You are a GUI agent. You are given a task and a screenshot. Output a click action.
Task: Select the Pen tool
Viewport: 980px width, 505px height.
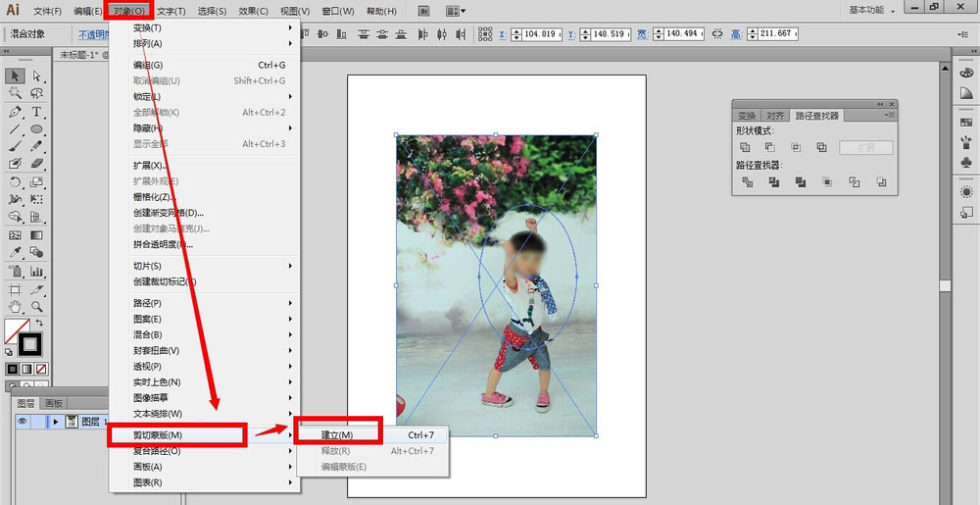(x=16, y=112)
